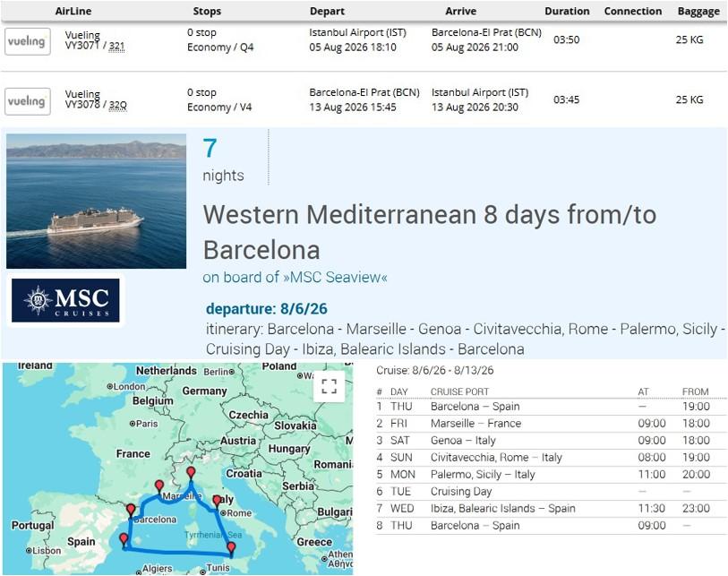Screen dimensions: 728x576
Task: Click the AirLine column header
Action: [73, 11]
